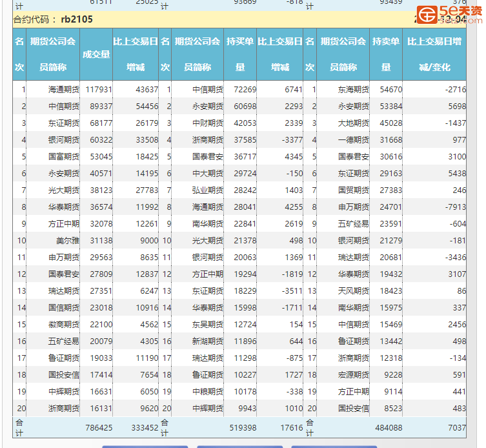Viewport: 486px width, 448px height.
Task: Click the 成交量 column header
Action: coord(96,54)
